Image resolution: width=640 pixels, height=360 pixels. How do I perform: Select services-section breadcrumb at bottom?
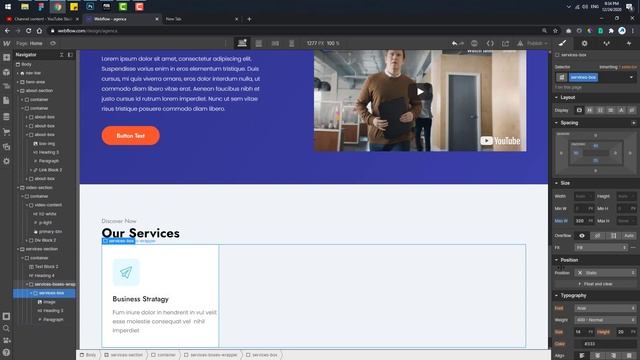pyautogui.click(x=124, y=355)
